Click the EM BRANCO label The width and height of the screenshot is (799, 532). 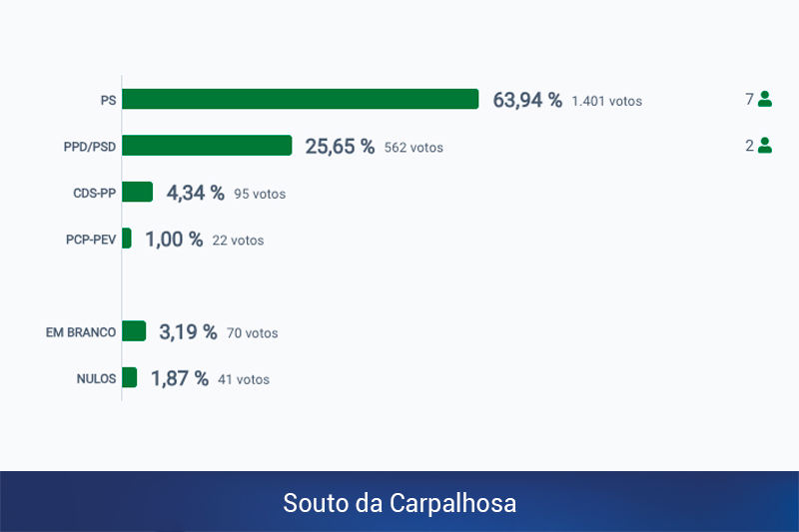pyautogui.click(x=81, y=332)
